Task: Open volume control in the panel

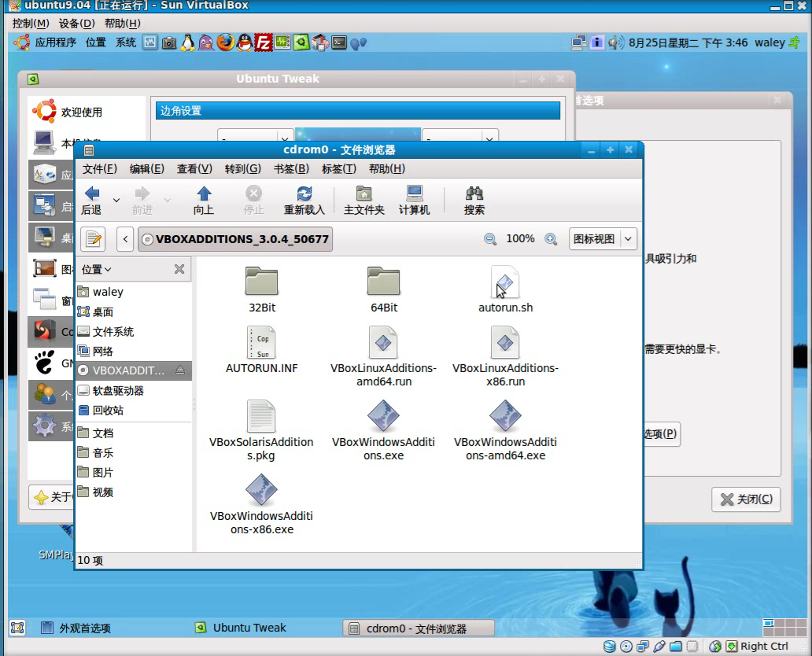Action: 615,42
